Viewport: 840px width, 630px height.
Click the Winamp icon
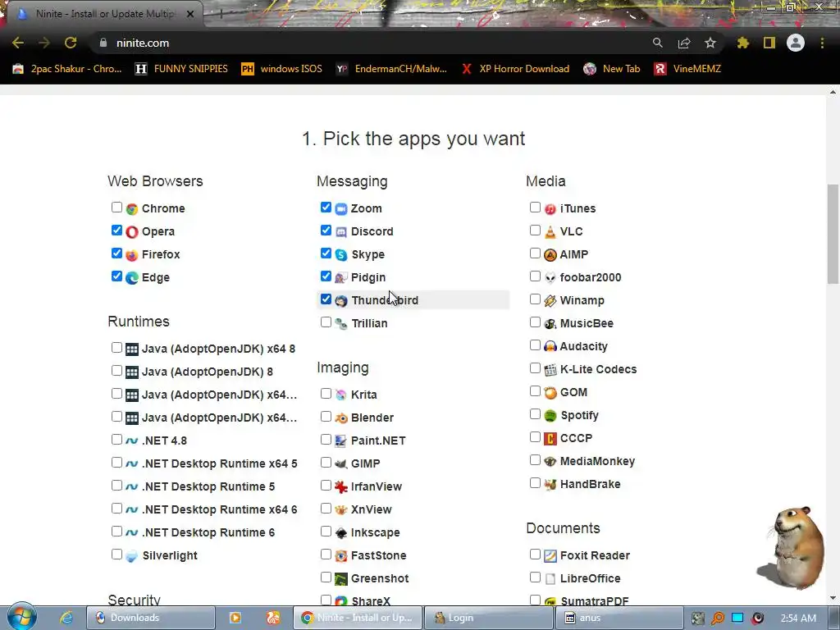(550, 300)
